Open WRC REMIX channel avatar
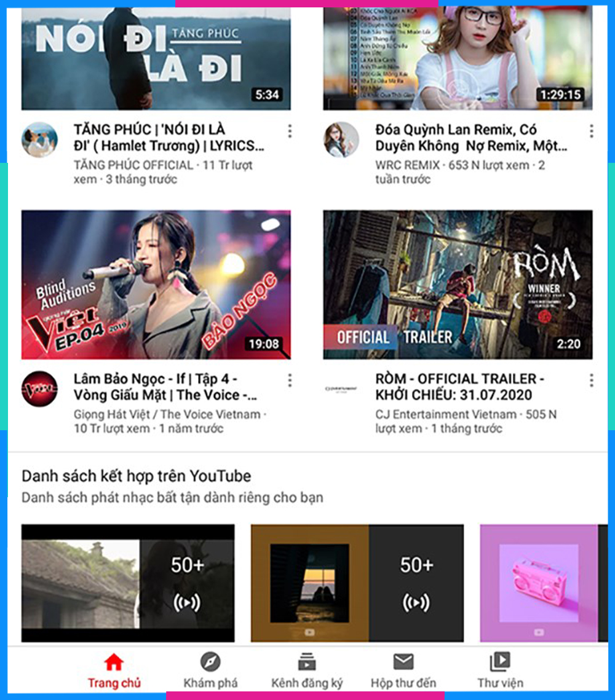The width and height of the screenshot is (615, 700). tap(341, 140)
